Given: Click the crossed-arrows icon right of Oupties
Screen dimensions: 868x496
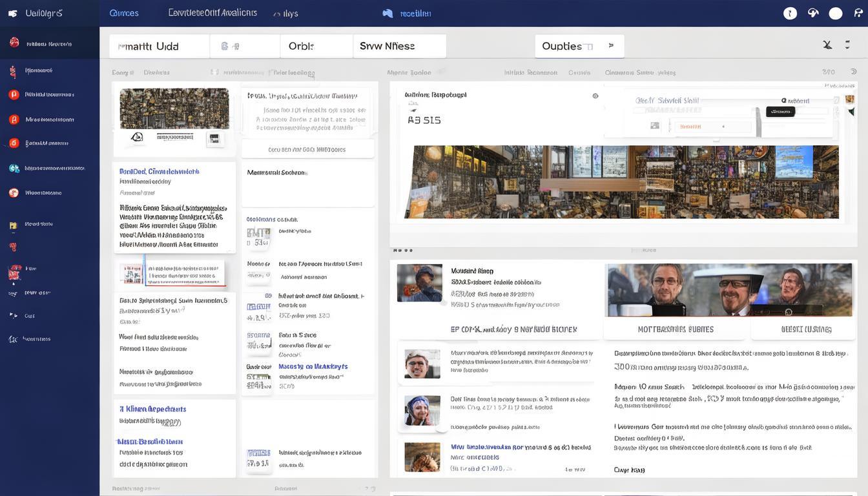Looking at the screenshot, I should click(x=827, y=45).
